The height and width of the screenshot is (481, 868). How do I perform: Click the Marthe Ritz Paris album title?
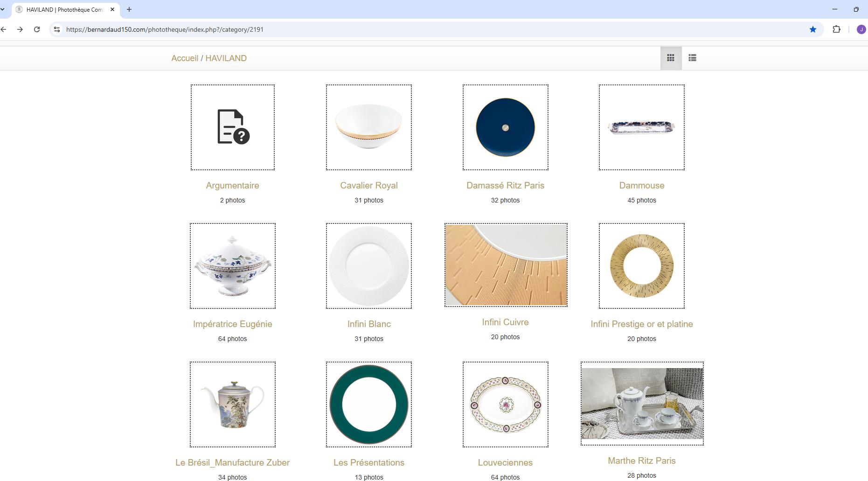tap(642, 460)
